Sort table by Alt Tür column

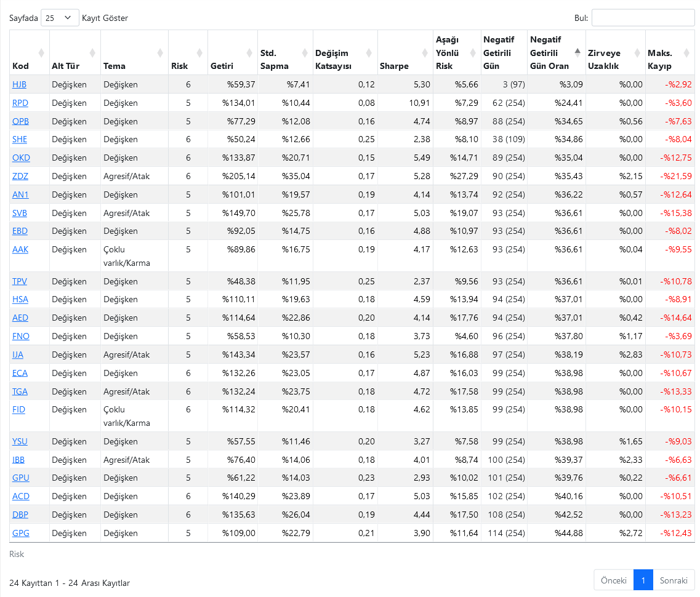pyautogui.click(x=75, y=53)
